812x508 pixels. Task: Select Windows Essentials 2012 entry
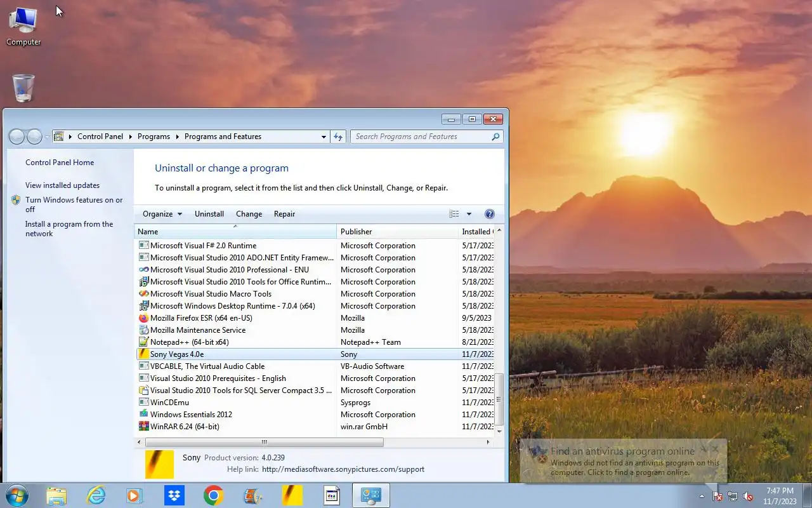315,415
